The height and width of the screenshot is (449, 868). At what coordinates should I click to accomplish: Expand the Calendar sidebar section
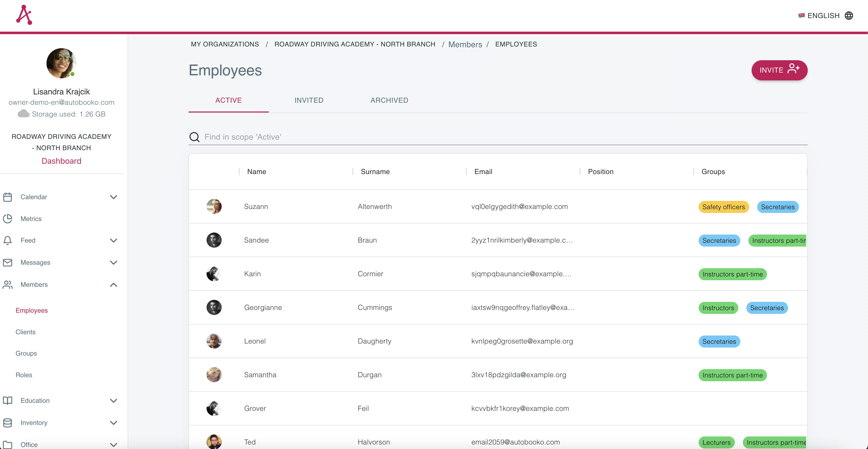pos(114,197)
